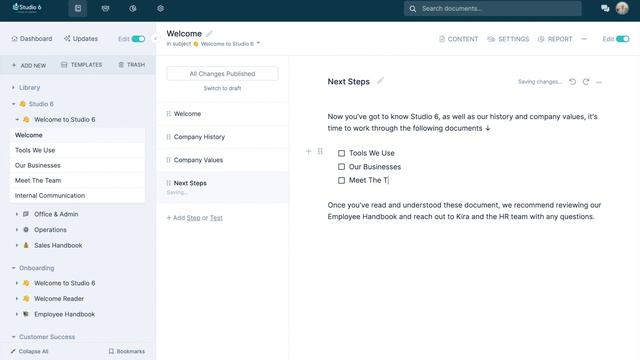Open the step options ellipsis menu
The width and height of the screenshot is (640, 360).
pyautogui.click(x=599, y=82)
